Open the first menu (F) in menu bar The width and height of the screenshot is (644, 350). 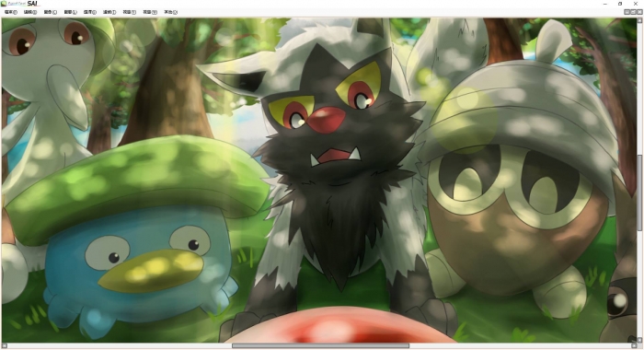[x=11, y=12]
